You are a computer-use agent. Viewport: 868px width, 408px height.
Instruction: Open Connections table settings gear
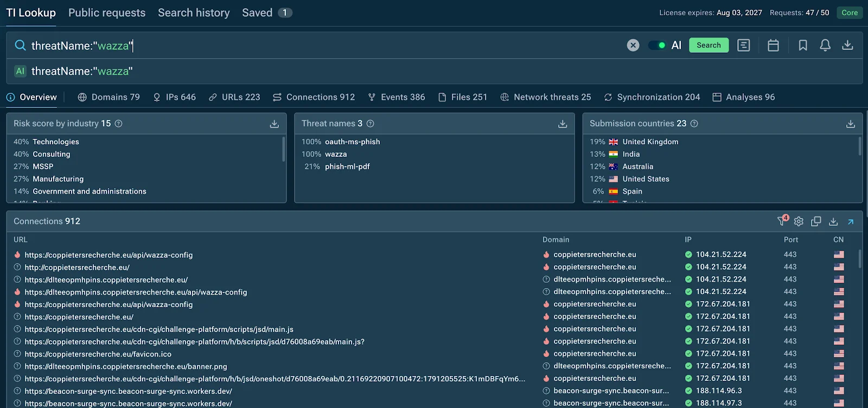(799, 221)
